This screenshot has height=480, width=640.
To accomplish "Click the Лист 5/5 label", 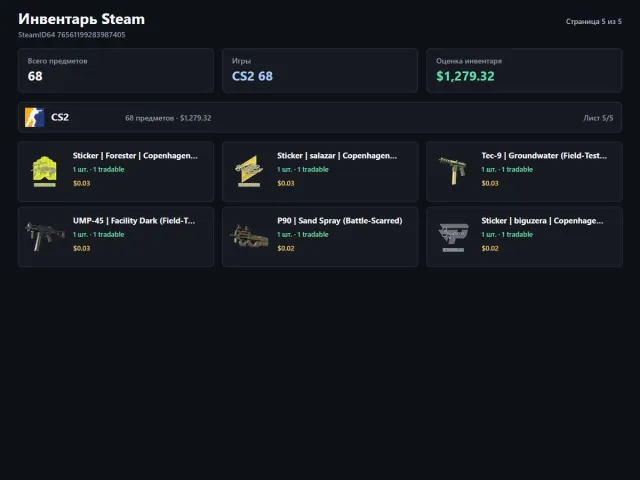I will click(598, 118).
